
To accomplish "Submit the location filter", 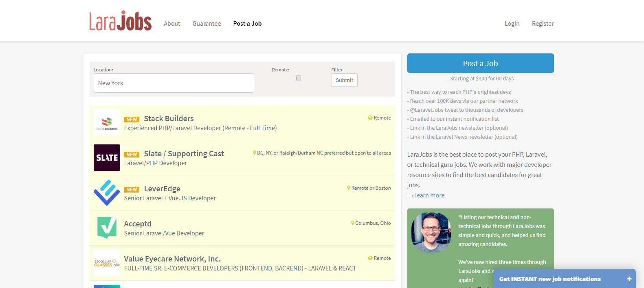I will 345,80.
